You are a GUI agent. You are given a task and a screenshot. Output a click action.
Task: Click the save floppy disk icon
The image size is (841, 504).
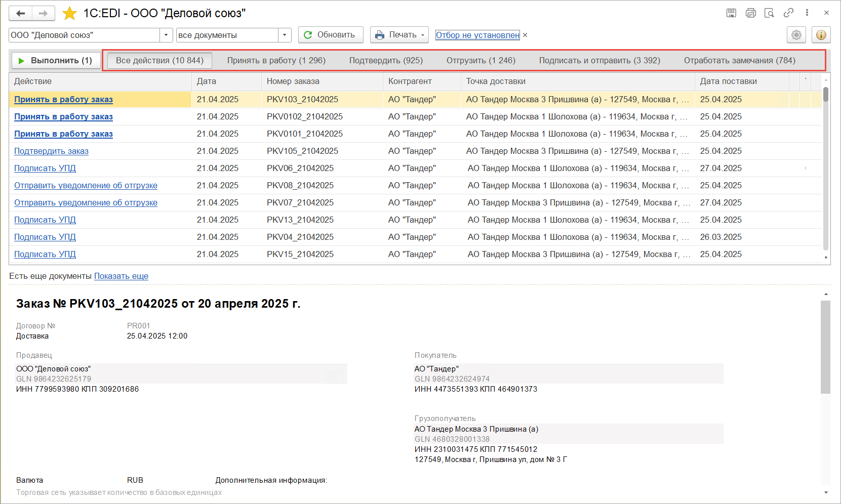pos(731,13)
